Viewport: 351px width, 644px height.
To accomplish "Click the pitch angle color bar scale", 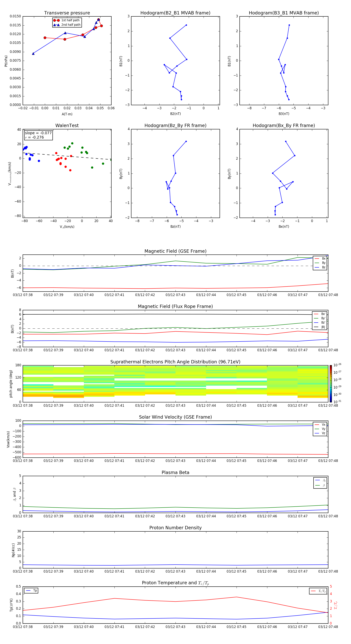I will tap(331, 384).
